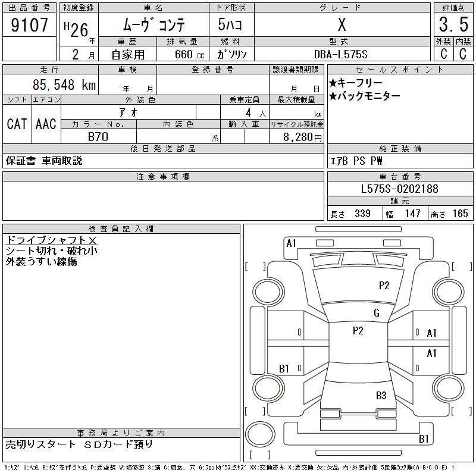476x476 pixels.
Task: Click the grade value "X"
Action: pyautogui.click(x=342, y=24)
